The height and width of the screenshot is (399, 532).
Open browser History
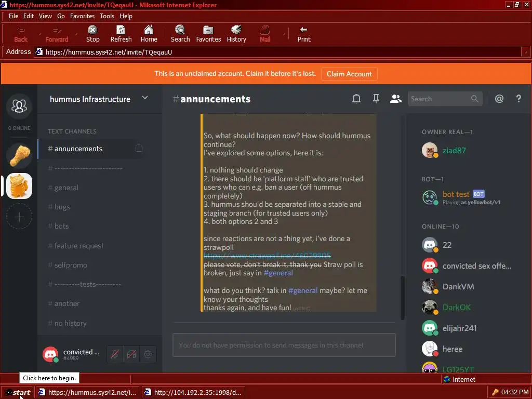coord(236,34)
